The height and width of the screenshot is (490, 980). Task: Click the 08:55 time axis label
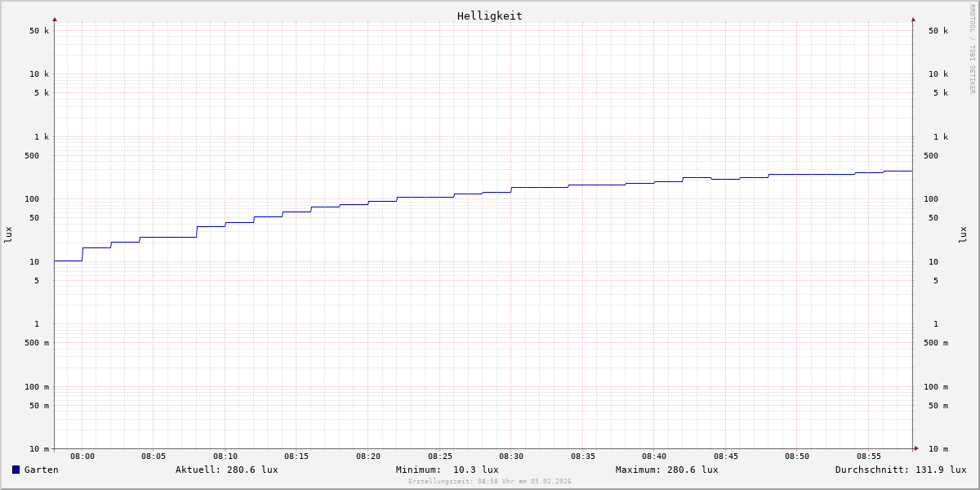pyautogui.click(x=869, y=457)
